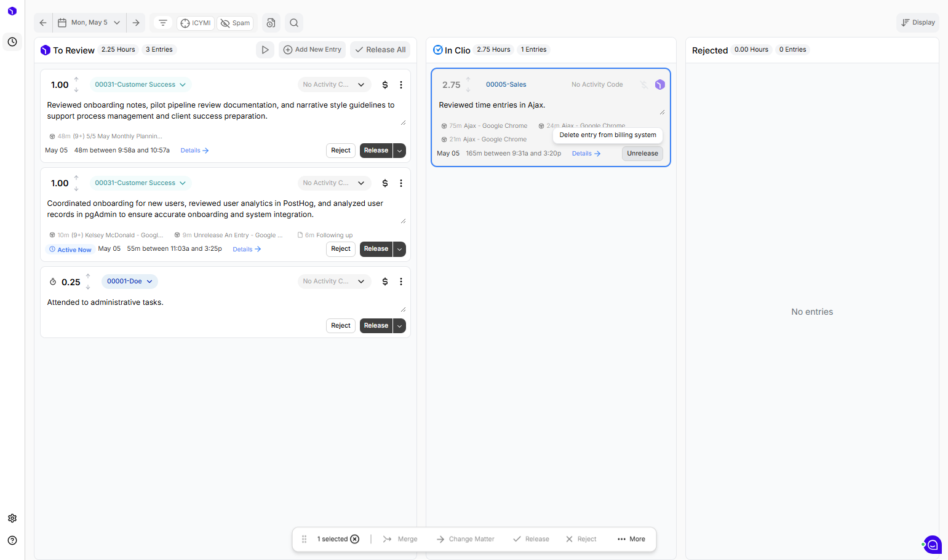Open Details link on the In Clio entry
Image resolution: width=948 pixels, height=560 pixels.
(x=586, y=154)
